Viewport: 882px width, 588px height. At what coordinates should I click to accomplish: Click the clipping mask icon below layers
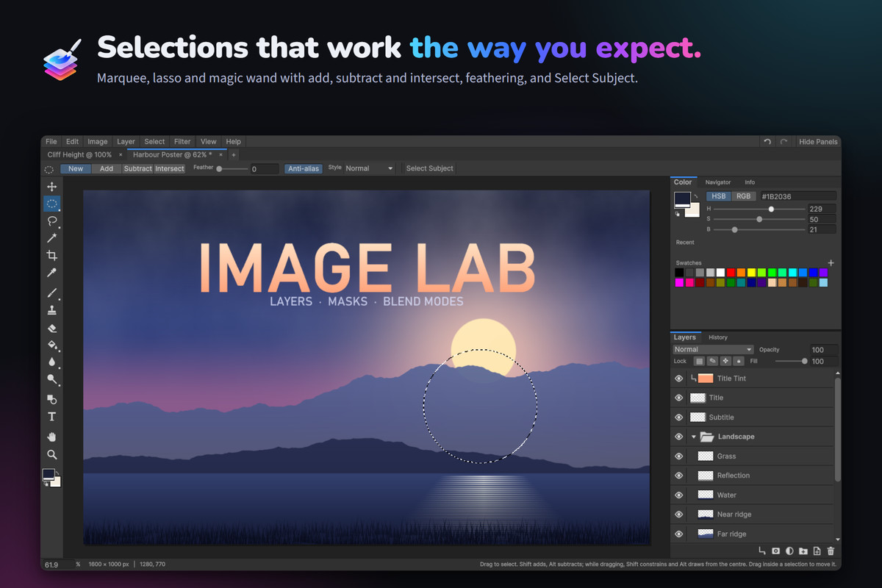(761, 551)
